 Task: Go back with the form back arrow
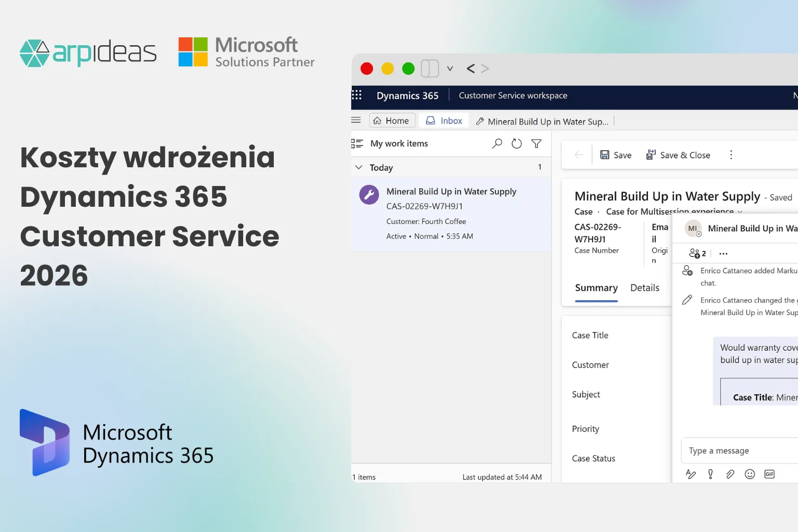point(579,155)
